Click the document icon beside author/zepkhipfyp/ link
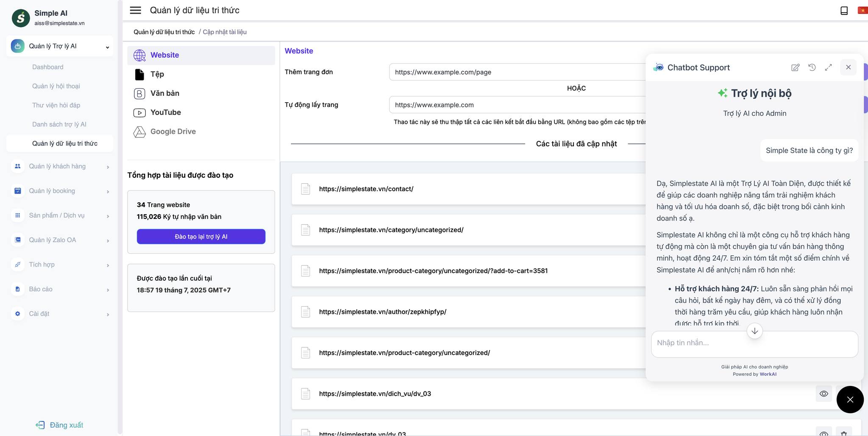 coord(306,312)
